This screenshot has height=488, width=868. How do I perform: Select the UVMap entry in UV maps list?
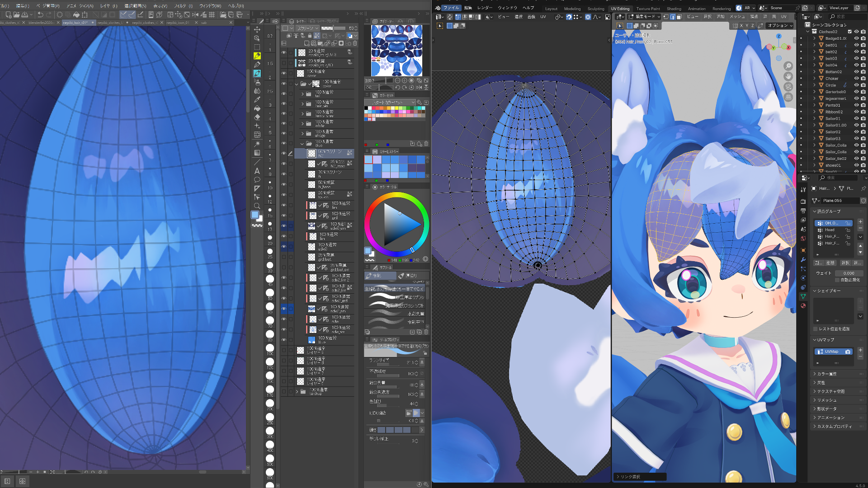(831, 352)
